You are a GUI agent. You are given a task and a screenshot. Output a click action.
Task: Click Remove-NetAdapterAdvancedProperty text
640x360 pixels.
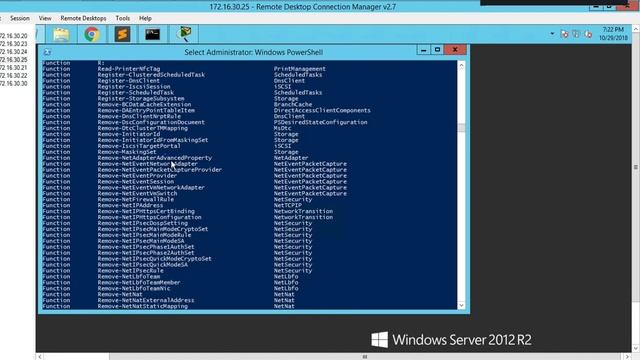click(x=155, y=158)
